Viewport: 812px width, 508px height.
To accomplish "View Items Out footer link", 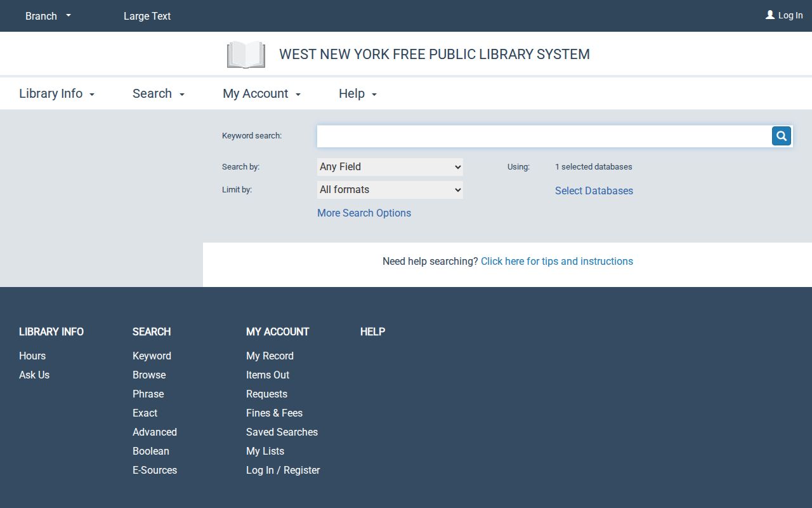I will pos(268,375).
